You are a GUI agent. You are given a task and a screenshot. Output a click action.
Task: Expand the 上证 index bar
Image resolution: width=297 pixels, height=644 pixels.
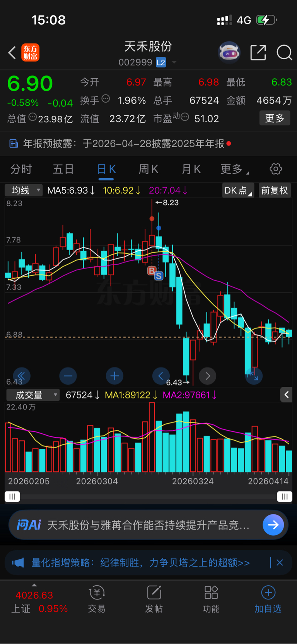coord(34,585)
